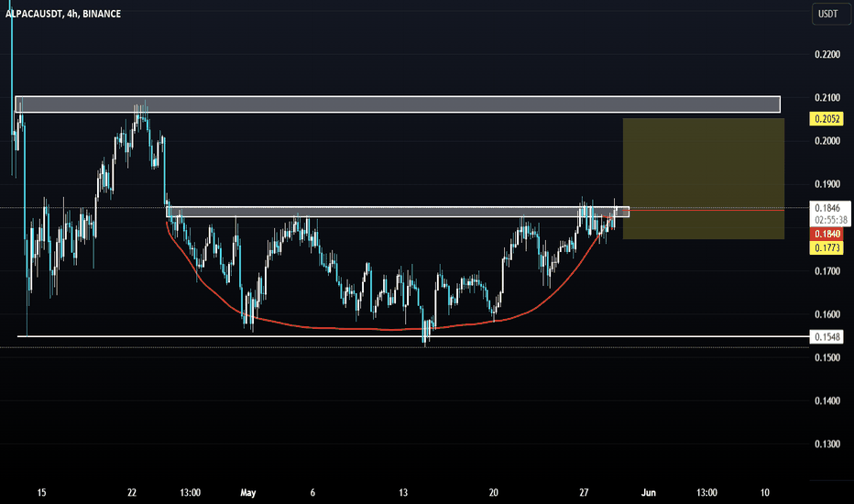This screenshot has height=504, width=854.
Task: Click the 0.1700 price axis value
Action: point(827,271)
